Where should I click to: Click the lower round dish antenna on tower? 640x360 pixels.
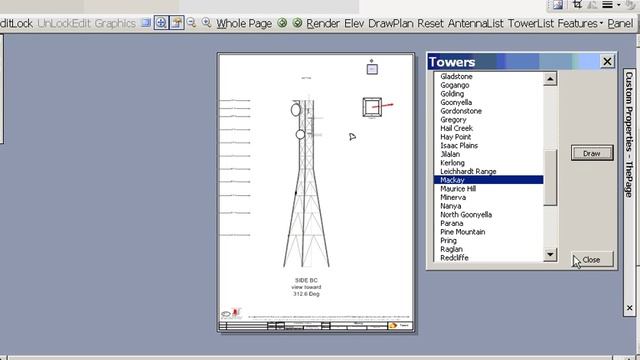(300, 134)
